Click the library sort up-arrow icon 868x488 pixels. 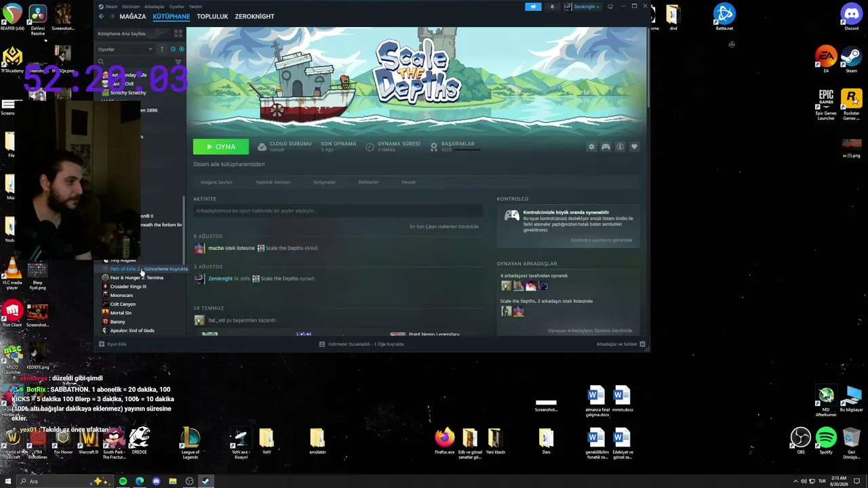tap(161, 49)
